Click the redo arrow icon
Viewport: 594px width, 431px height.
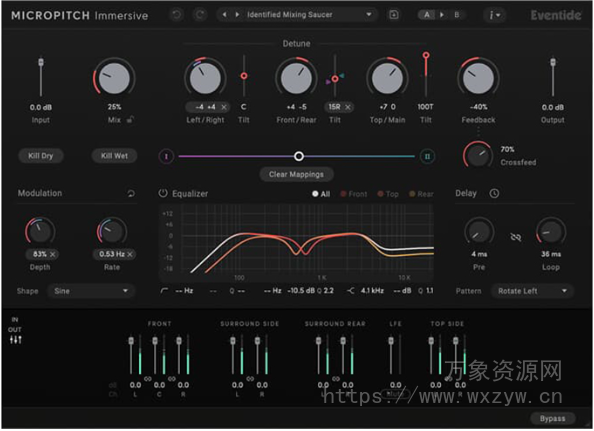[200, 15]
